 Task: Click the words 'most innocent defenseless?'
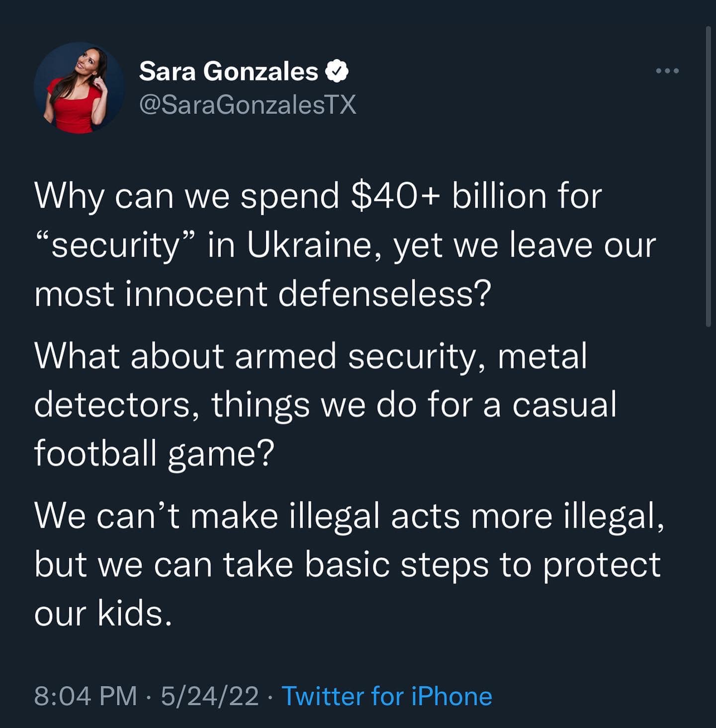click(x=263, y=293)
